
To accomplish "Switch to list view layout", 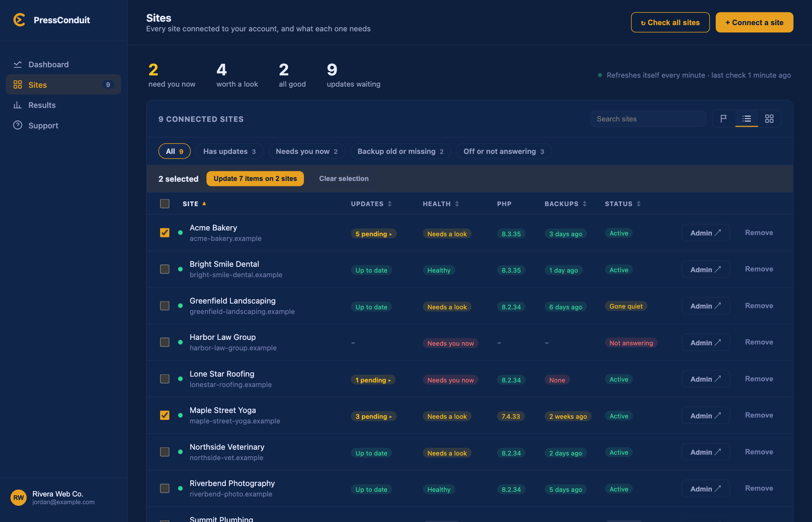I will click(x=747, y=119).
